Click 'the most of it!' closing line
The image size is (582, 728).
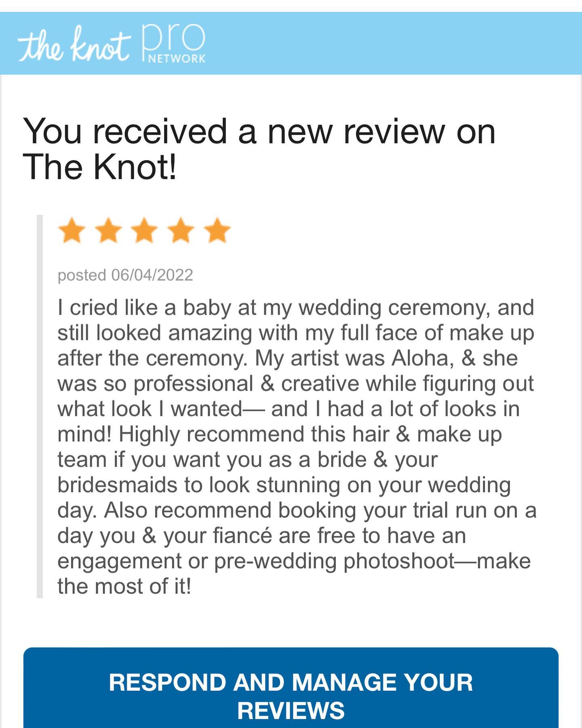click(x=124, y=586)
